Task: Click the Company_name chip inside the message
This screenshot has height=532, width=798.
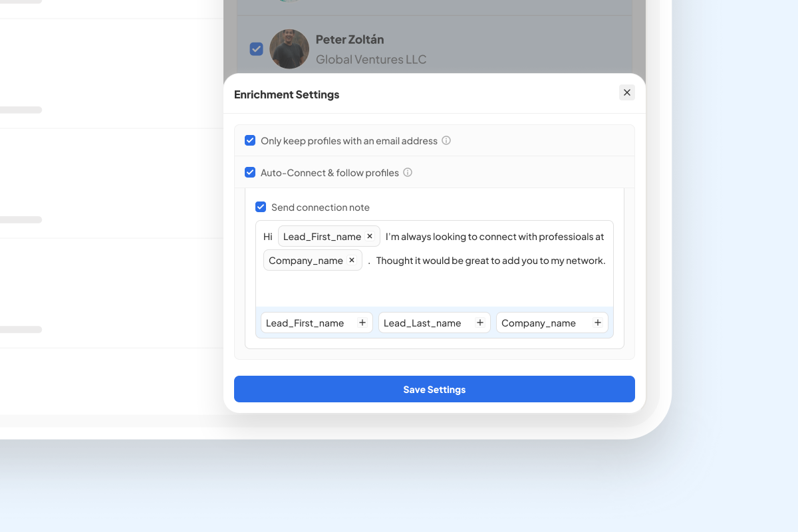Action: (x=307, y=260)
